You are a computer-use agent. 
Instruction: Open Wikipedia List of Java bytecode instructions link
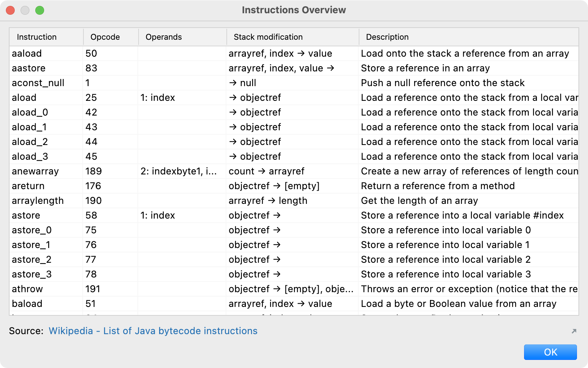coord(153,331)
